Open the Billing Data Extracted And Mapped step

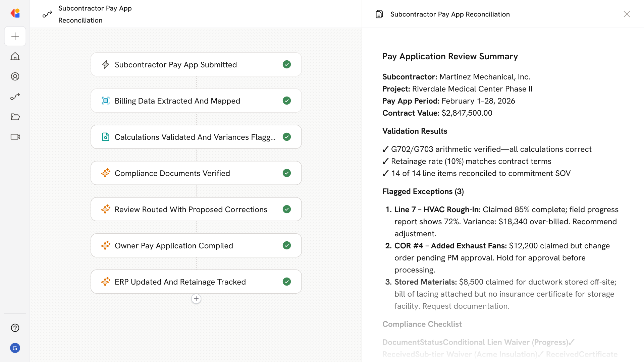[x=177, y=101]
